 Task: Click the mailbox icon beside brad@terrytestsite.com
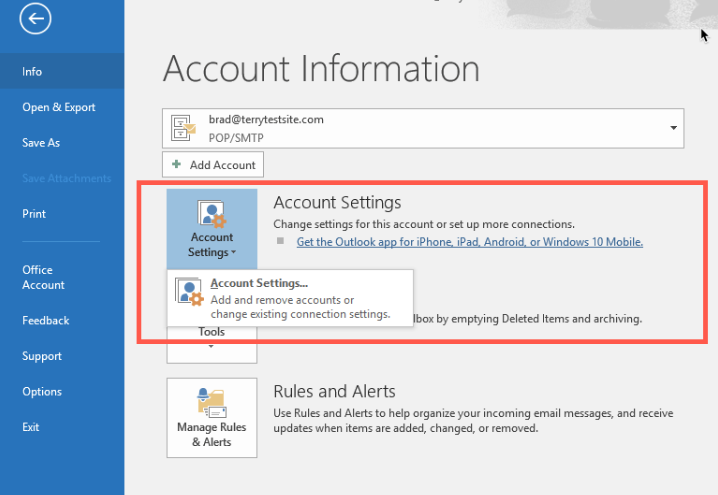[x=183, y=128]
